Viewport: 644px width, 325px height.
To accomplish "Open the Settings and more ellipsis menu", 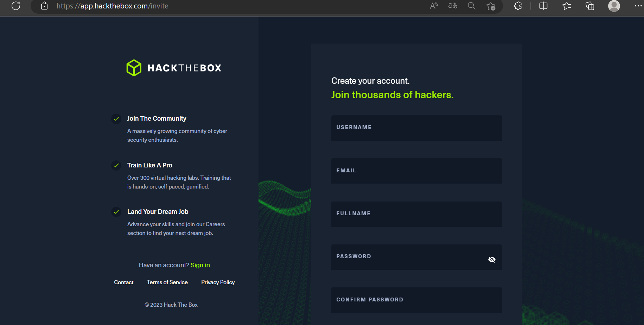I will click(638, 6).
